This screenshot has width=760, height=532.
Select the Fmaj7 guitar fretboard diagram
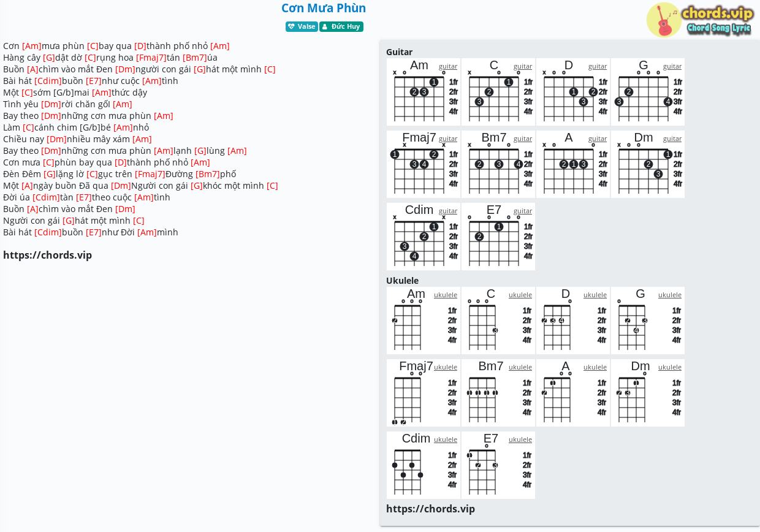pyautogui.click(x=424, y=165)
